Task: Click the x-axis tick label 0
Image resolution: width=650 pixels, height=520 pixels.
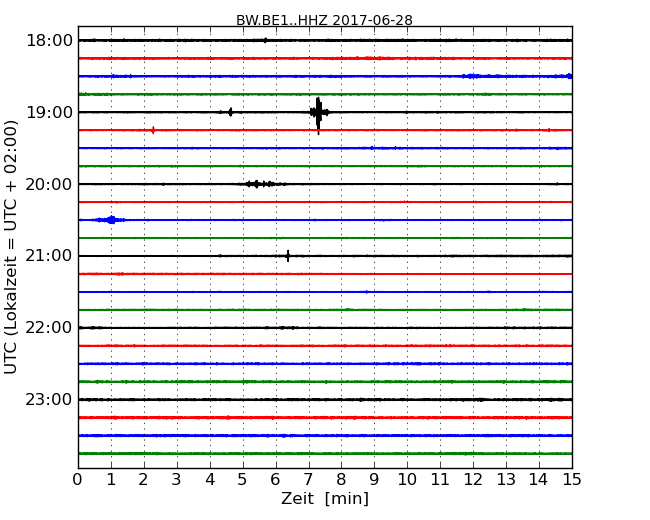Action: coord(78,479)
